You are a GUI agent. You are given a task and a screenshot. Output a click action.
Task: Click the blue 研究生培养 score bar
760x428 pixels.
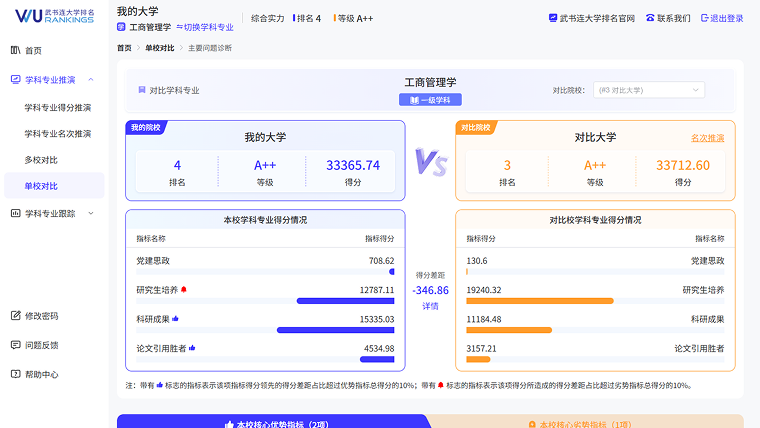(345, 301)
